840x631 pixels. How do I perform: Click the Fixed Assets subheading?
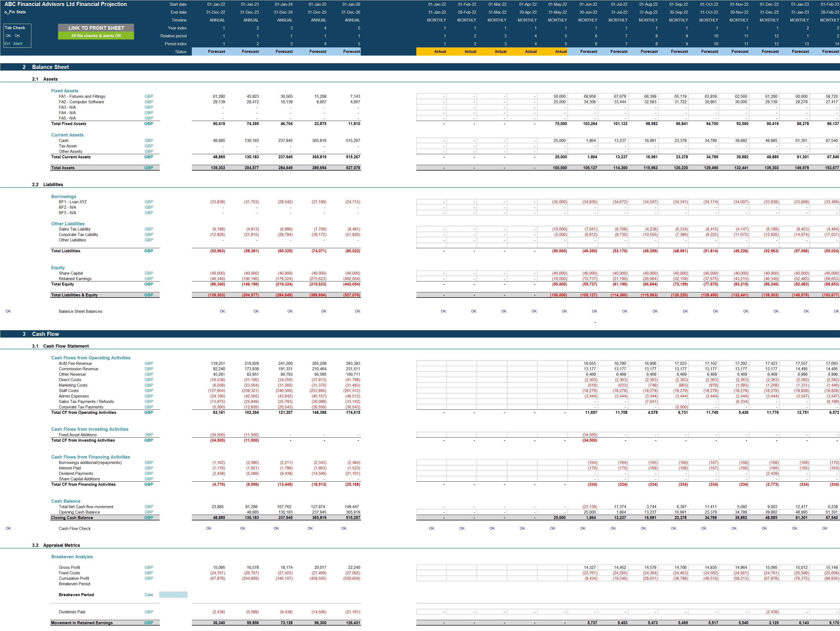pyautogui.click(x=65, y=91)
